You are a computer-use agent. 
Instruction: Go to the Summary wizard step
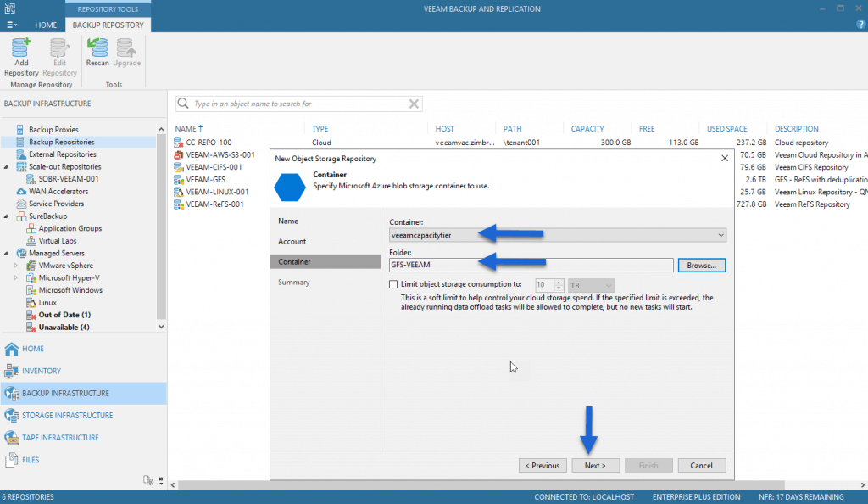pos(294,283)
